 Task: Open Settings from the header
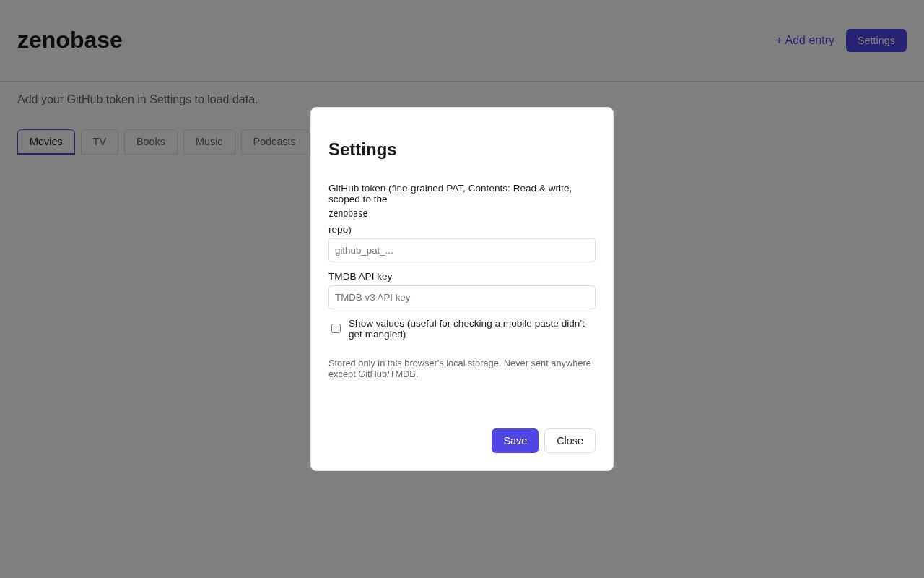[x=876, y=40]
